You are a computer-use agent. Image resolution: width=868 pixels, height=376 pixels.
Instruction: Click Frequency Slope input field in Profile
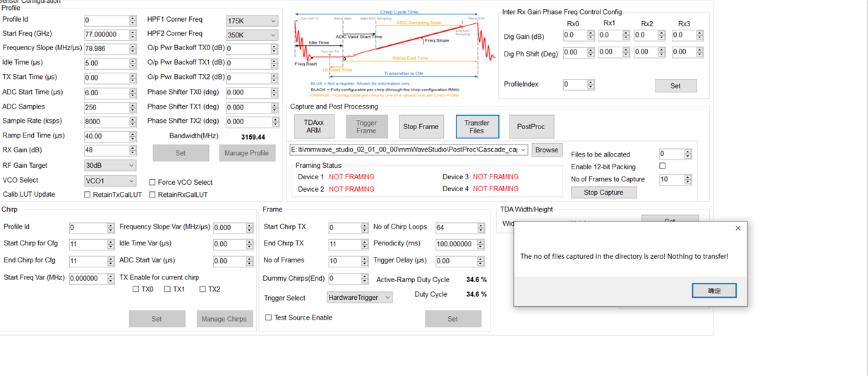point(106,49)
